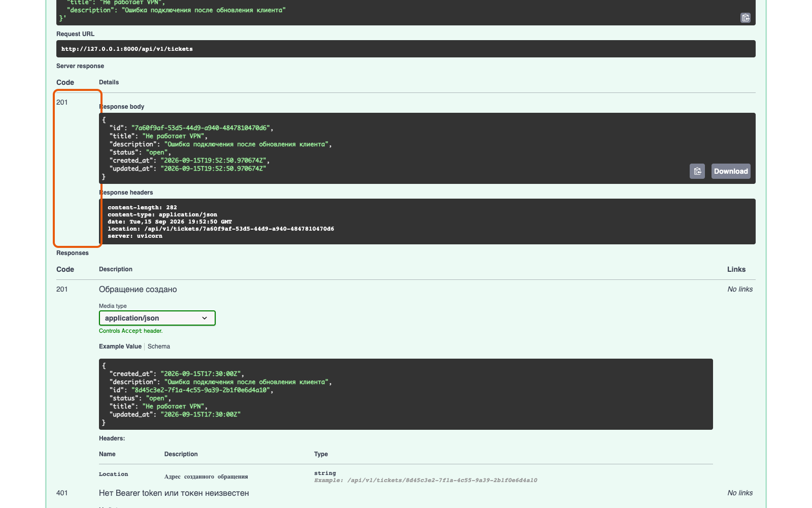Copy the curl command with clipboard icon
812x508 pixels.
tap(746, 18)
